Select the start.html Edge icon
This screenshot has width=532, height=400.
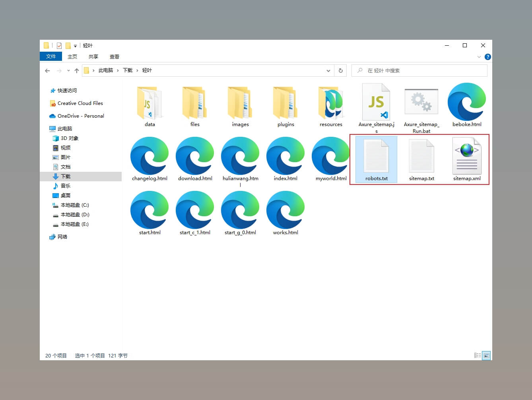150,210
